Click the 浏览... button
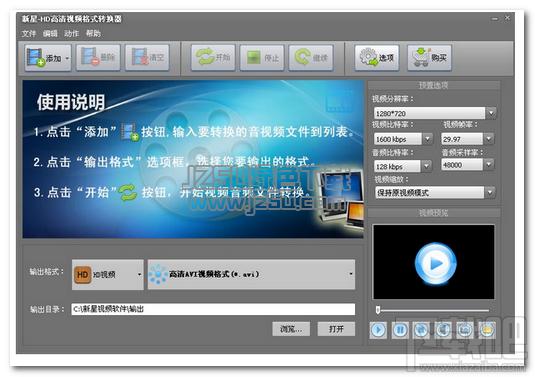Image resolution: width=535 pixels, height=377 pixels. 291,329
